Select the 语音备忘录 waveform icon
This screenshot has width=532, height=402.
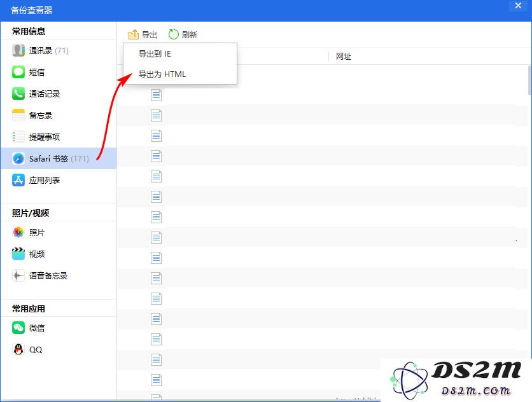click(x=18, y=275)
